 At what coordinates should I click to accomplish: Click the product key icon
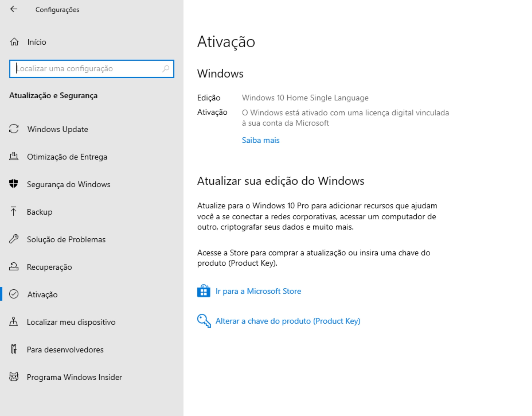(x=204, y=321)
